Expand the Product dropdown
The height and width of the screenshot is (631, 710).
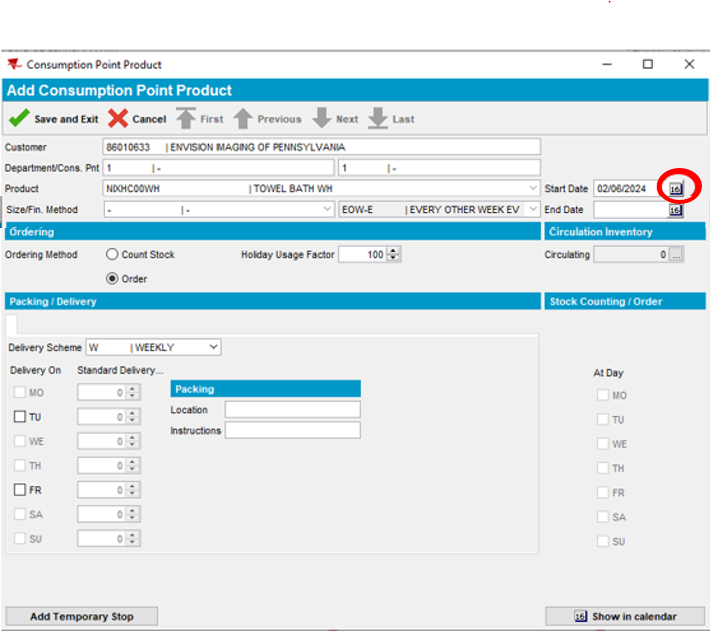533,188
